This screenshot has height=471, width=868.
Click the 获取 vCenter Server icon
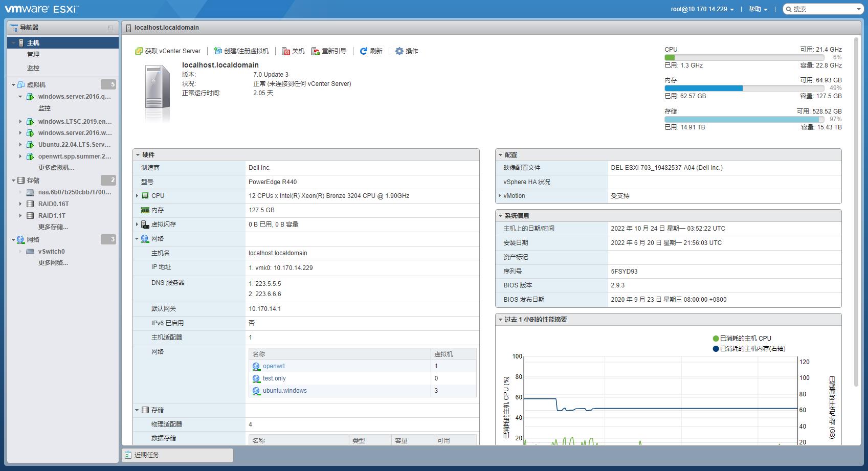tap(139, 51)
